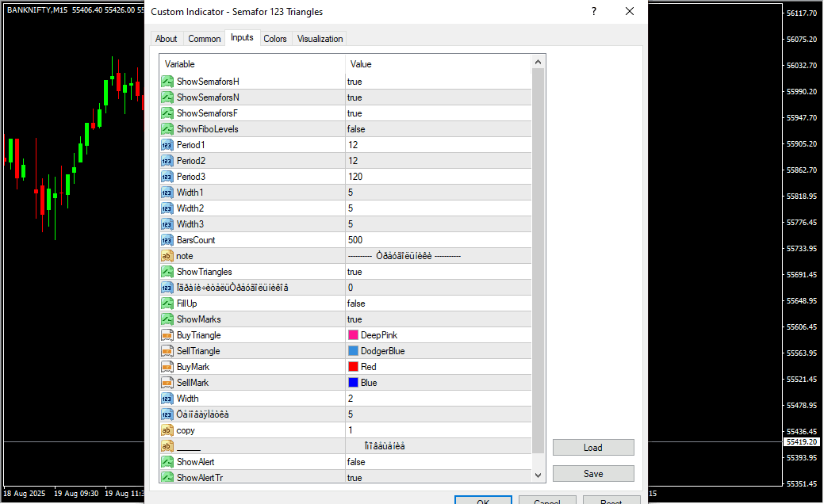The image size is (824, 504).
Task: Click the BarsCount integer icon
Action: pyautogui.click(x=167, y=240)
